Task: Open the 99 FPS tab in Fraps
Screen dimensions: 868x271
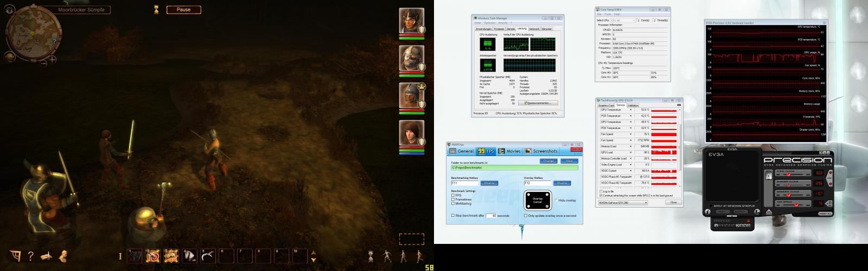Action: coord(486,151)
